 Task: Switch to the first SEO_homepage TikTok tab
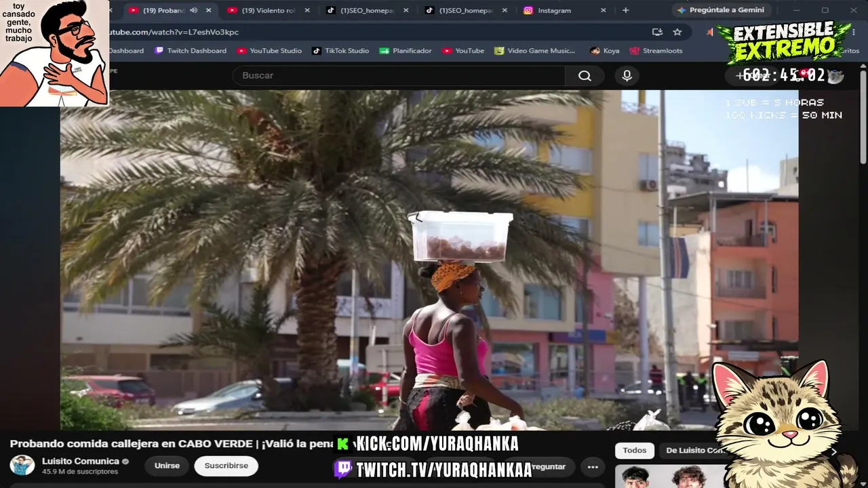point(366,10)
